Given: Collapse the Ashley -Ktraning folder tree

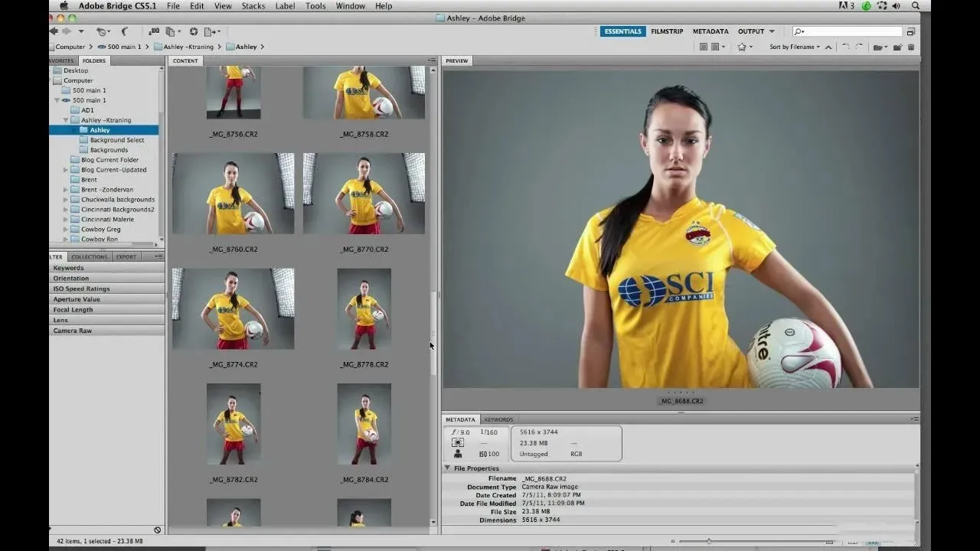Looking at the screenshot, I should tap(66, 120).
